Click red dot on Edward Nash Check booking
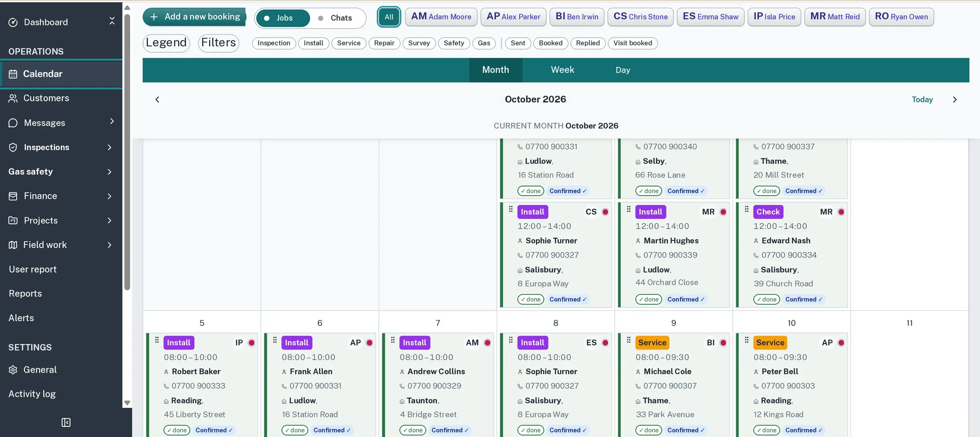Image resolution: width=980 pixels, height=437 pixels. click(841, 212)
